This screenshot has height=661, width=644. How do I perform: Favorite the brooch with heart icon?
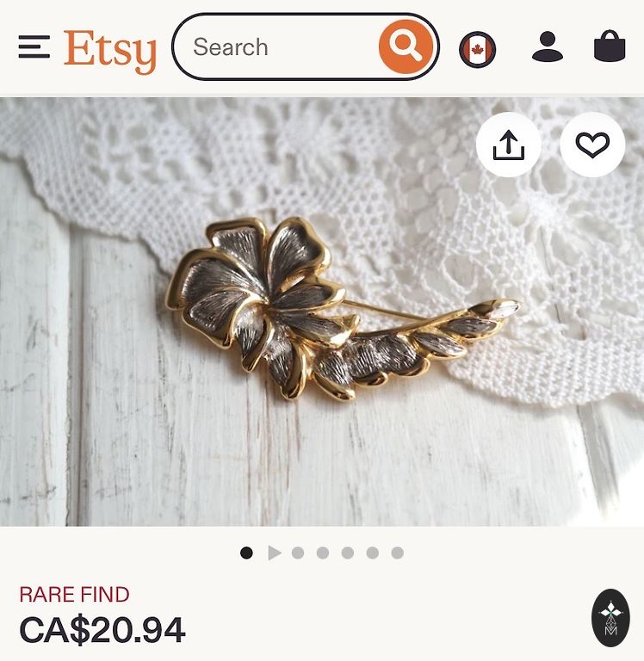pyautogui.click(x=592, y=145)
